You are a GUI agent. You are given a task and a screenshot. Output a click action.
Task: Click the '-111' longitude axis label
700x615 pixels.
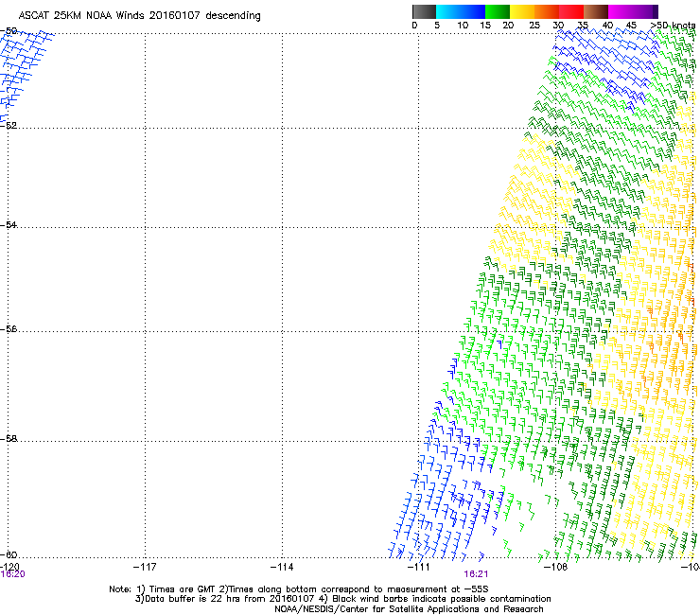pos(418,567)
